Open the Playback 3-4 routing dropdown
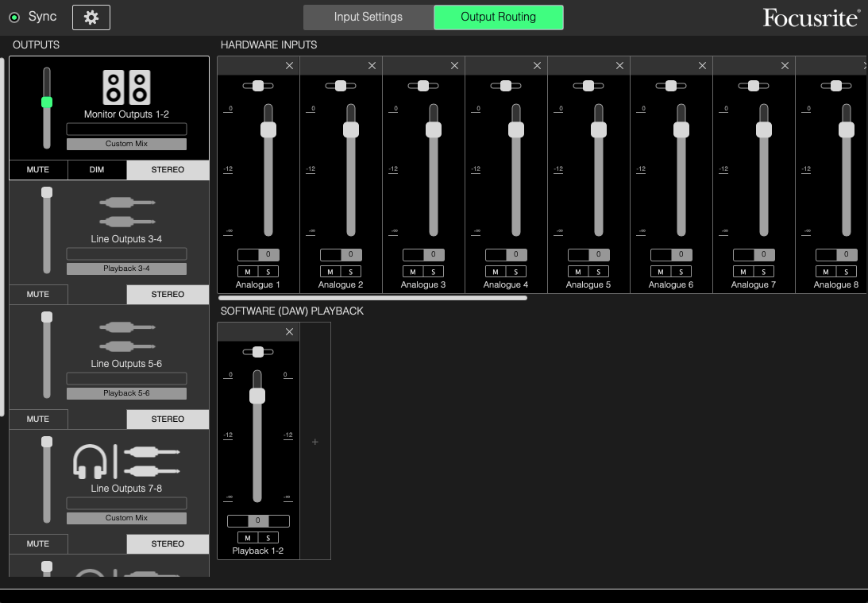The width and height of the screenshot is (868, 603). click(126, 268)
